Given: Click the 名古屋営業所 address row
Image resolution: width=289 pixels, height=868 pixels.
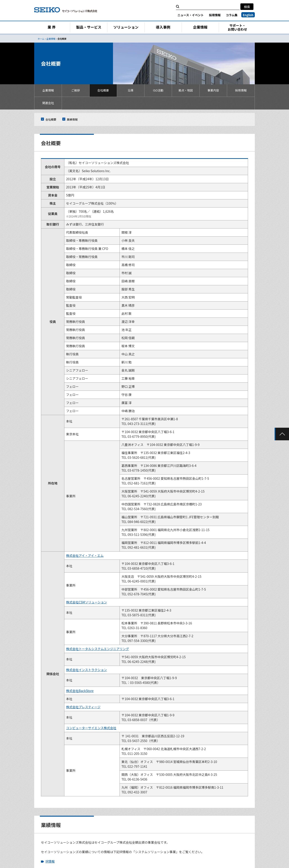Looking at the screenshot, I should tap(184, 481).
